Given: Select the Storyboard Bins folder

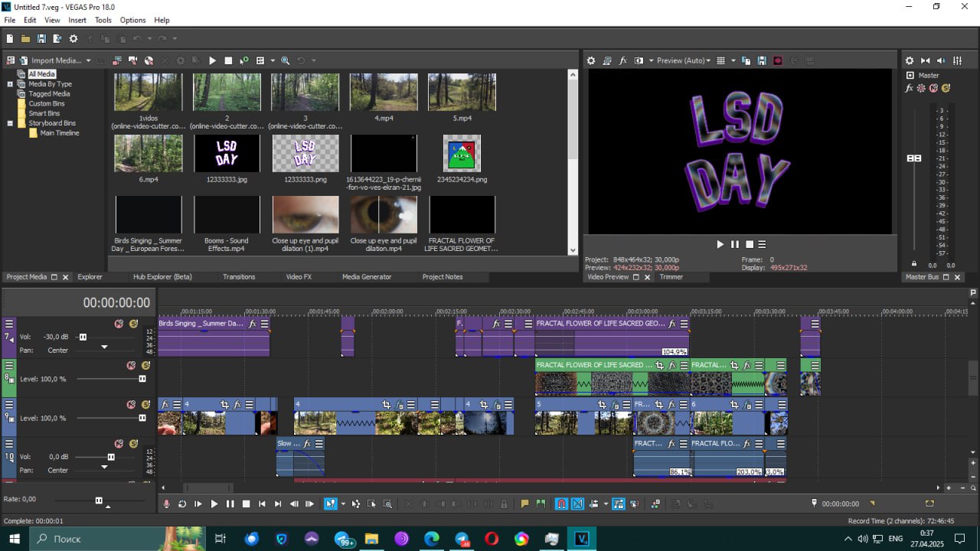Looking at the screenshot, I should click(x=51, y=123).
